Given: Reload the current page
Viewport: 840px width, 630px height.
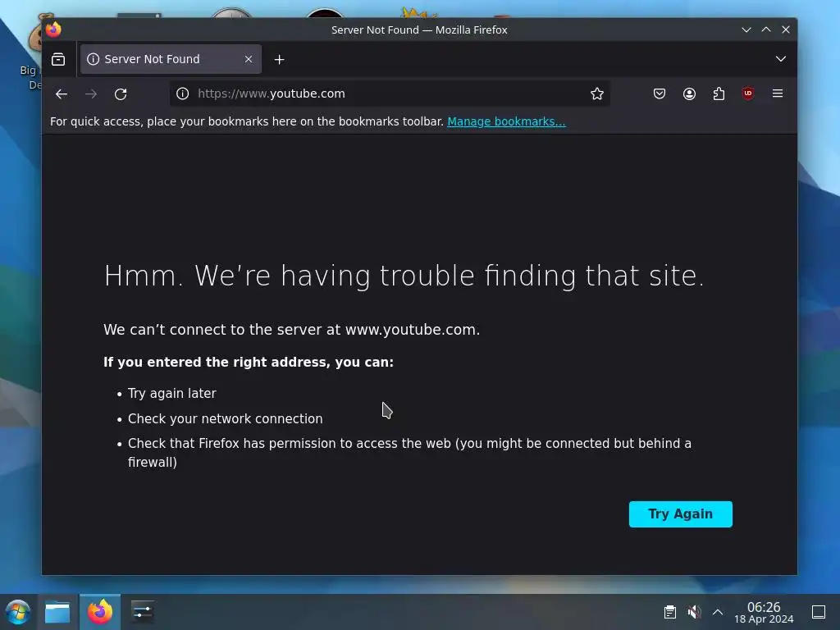Looking at the screenshot, I should tap(121, 94).
